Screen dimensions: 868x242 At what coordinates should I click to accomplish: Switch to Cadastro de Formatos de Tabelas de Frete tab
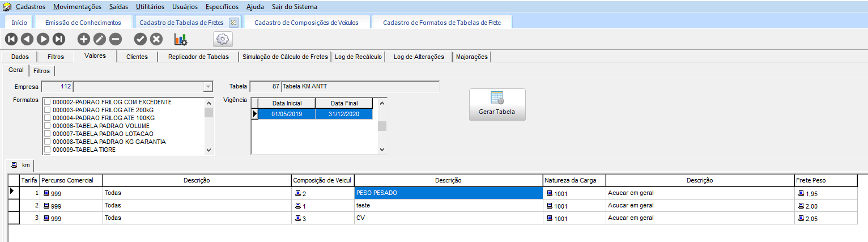coord(443,23)
